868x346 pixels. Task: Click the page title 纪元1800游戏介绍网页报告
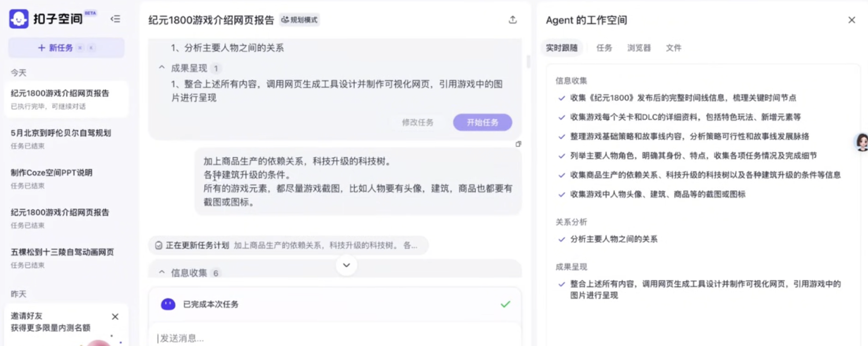[211, 20]
